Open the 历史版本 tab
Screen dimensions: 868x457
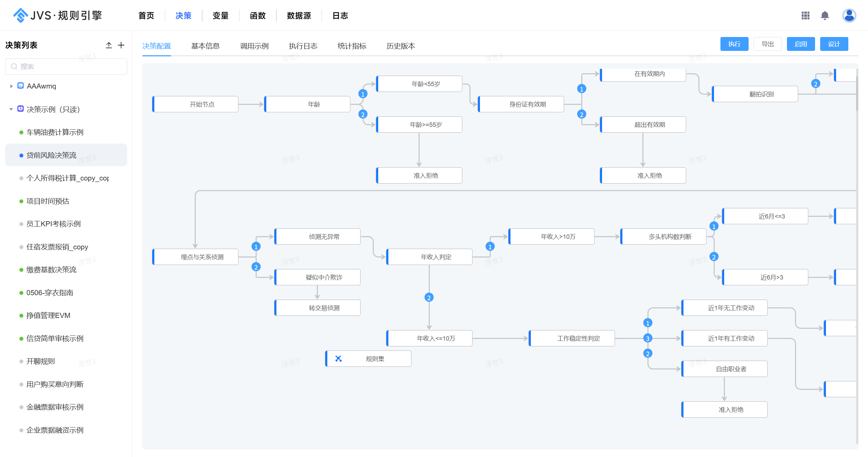tap(401, 46)
